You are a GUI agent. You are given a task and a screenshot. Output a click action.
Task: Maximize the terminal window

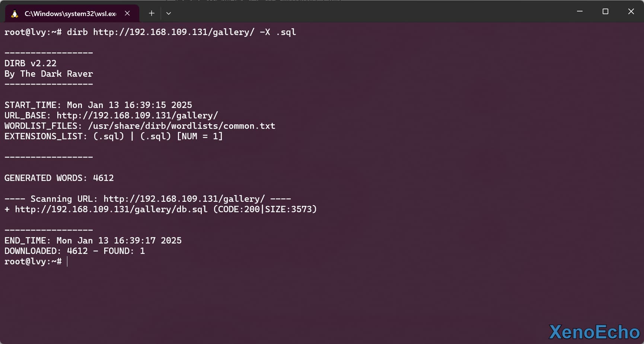tap(605, 12)
